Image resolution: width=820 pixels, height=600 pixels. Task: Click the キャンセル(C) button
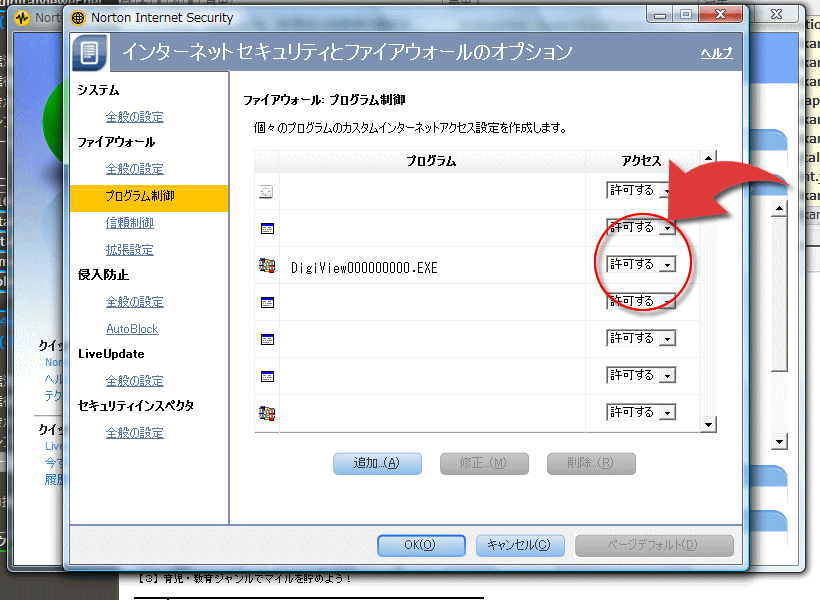[x=520, y=545]
